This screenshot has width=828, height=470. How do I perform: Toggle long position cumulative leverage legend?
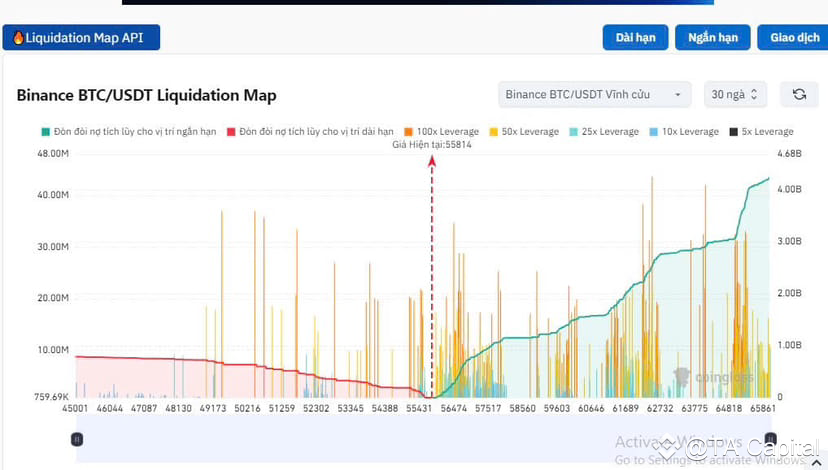(x=310, y=131)
